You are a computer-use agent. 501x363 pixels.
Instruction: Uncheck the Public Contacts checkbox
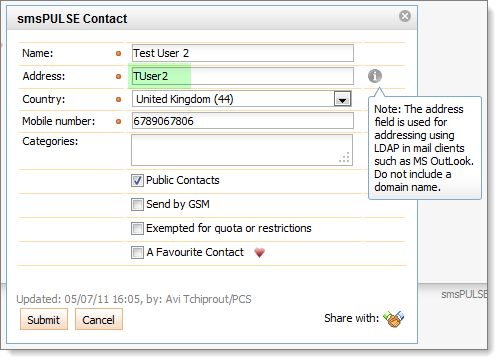(137, 180)
